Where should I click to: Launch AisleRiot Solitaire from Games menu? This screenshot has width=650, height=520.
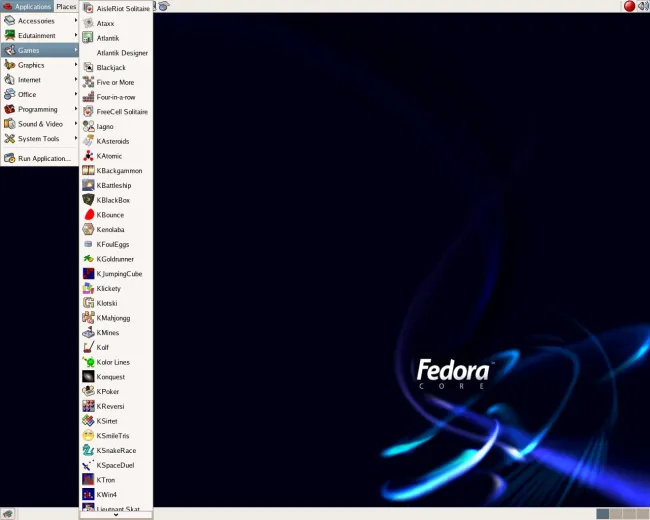(116, 8)
